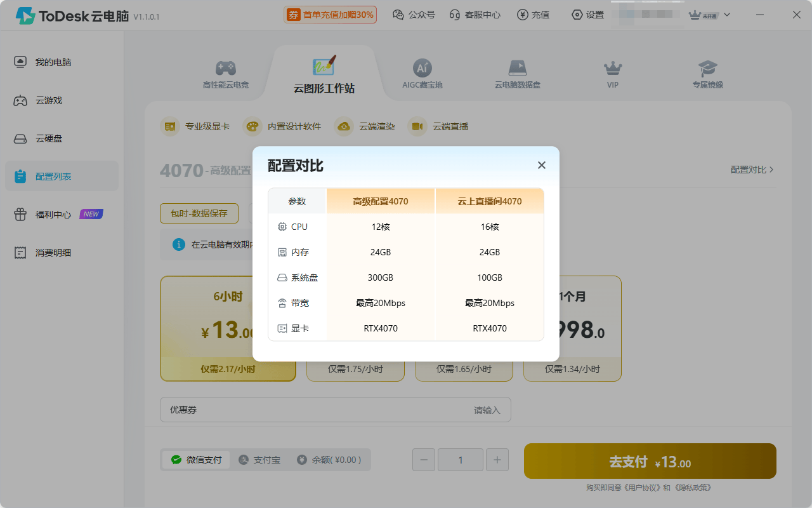Click the 我的电脑 monitor icon
Screen dimensions: 812x508
tap(20, 62)
